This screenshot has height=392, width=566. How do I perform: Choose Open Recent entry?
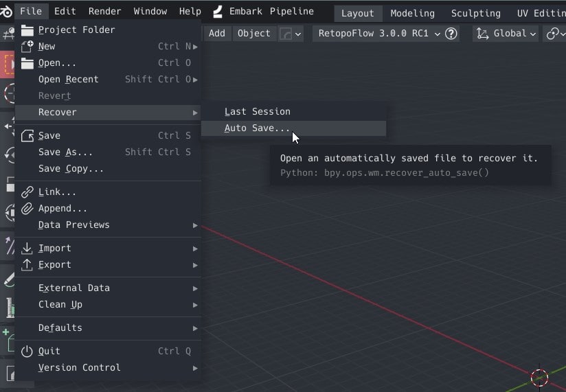click(108, 80)
